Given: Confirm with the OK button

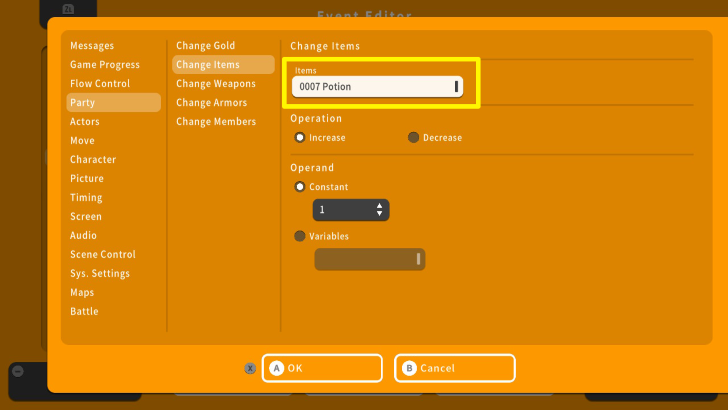Looking at the screenshot, I should point(322,368).
